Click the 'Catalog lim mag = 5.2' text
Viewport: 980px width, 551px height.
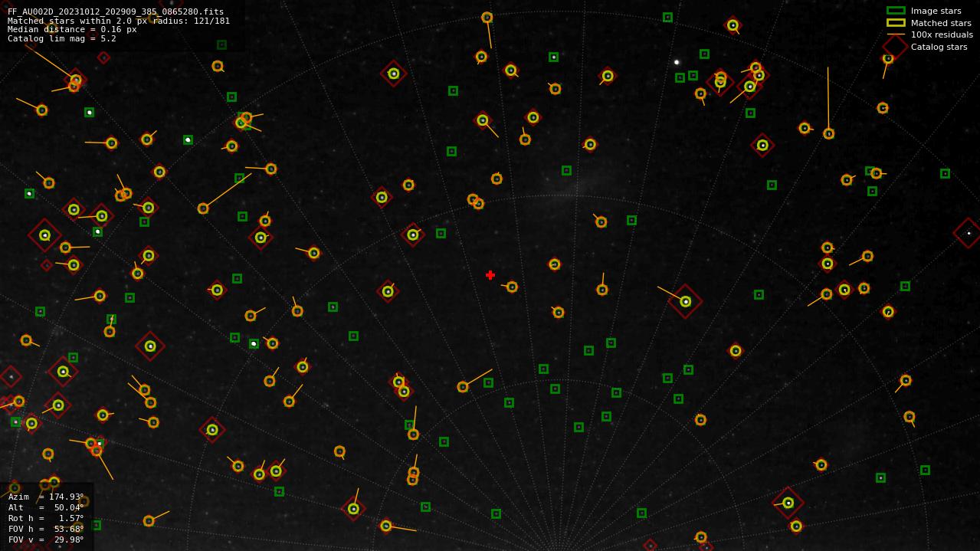pos(62,38)
